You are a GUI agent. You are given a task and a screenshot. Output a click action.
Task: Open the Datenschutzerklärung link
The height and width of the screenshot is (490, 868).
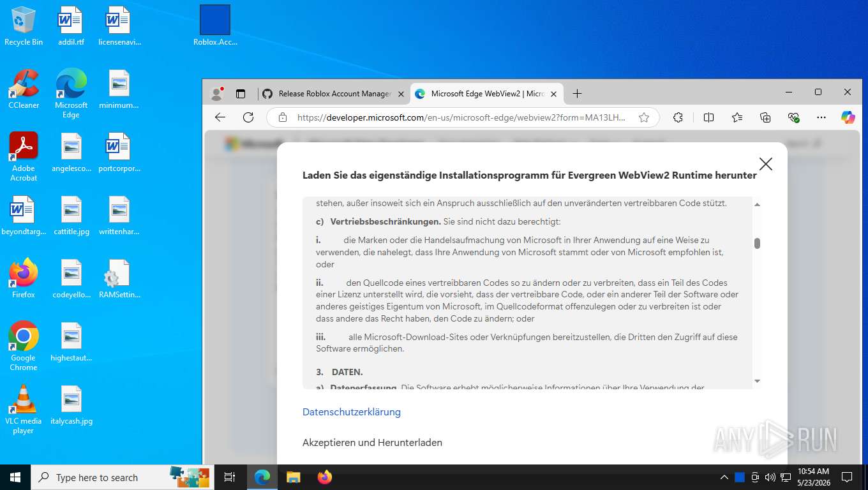(x=352, y=412)
